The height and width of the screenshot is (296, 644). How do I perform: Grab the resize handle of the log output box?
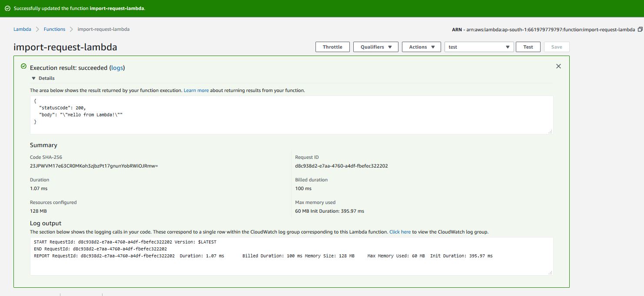(551, 273)
